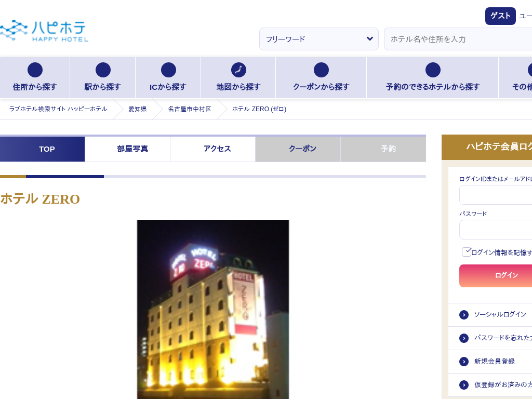The width and height of the screenshot is (532, 399).
Task: Click the クーポンから探す navigation icon
Action: pos(321,70)
